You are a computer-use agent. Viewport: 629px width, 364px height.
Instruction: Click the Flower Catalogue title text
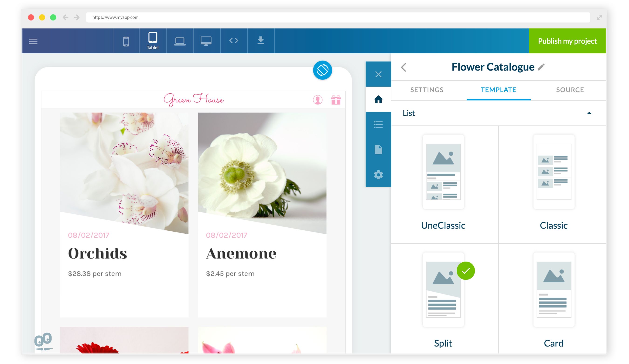(x=493, y=67)
